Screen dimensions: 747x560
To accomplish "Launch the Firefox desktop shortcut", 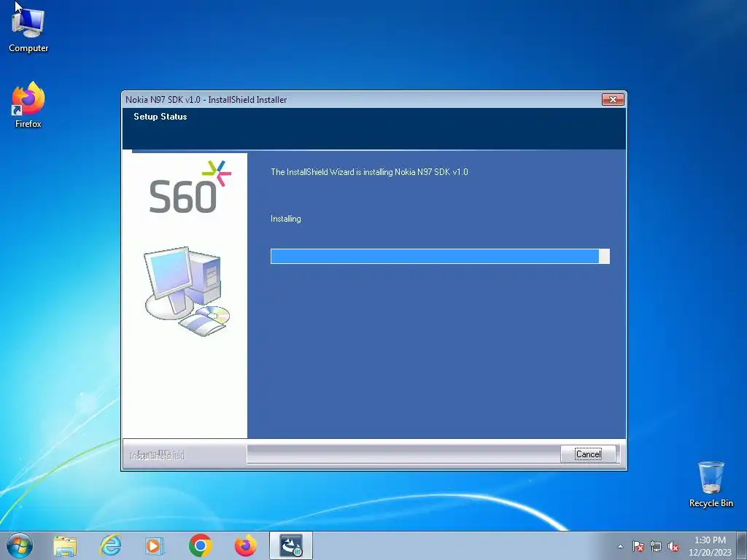I will (x=28, y=105).
